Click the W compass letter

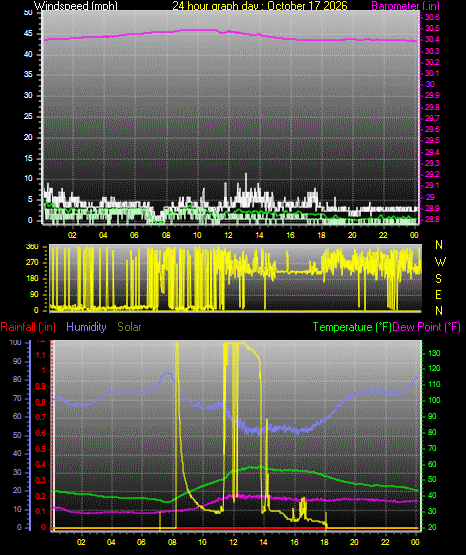440,262
